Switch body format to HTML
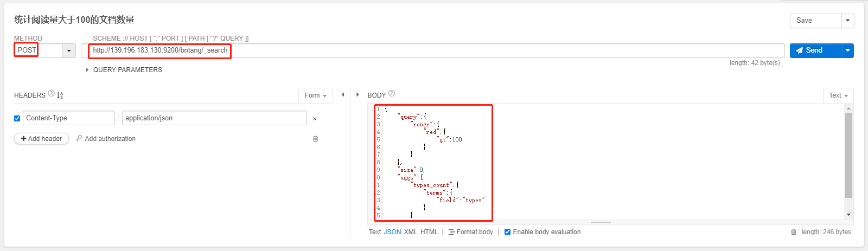The image size is (868, 251). [429, 232]
